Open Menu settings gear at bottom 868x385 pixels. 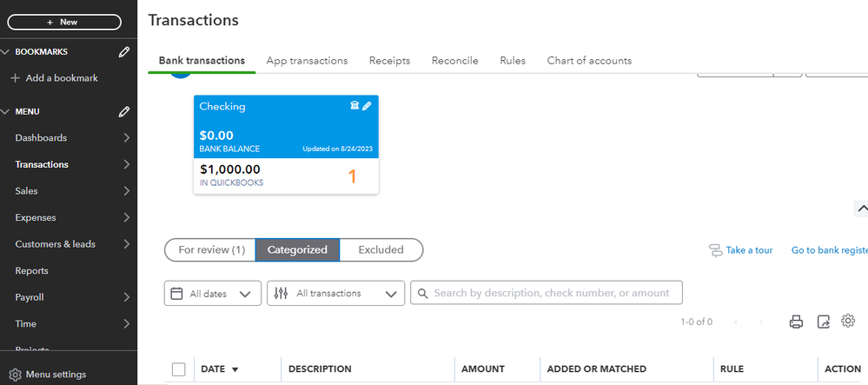click(x=15, y=375)
